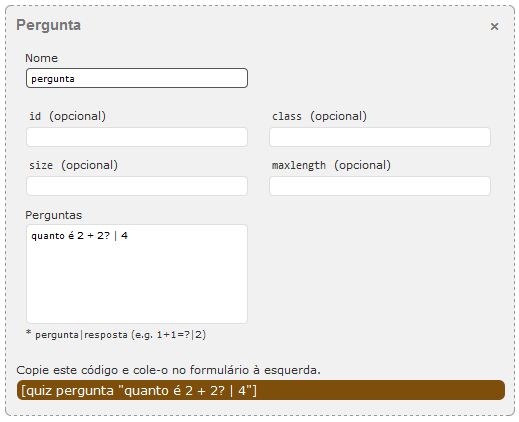This screenshot has height=422, width=519.
Task: Click the 'size (opcional)' label
Action: (x=73, y=165)
